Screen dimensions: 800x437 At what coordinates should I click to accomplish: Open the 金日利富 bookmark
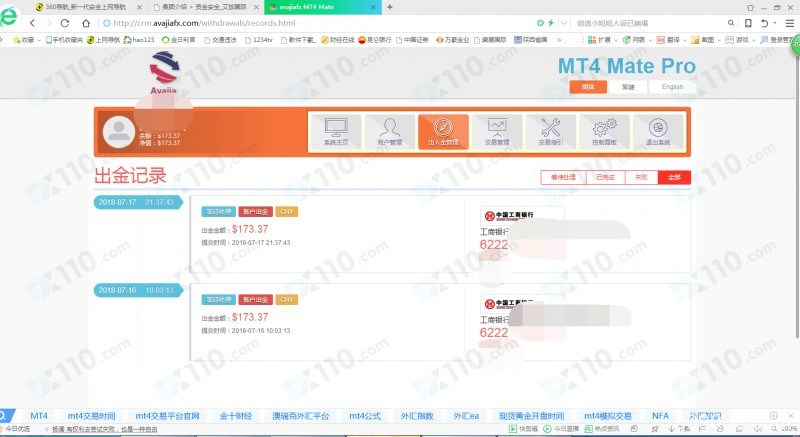click(179, 40)
